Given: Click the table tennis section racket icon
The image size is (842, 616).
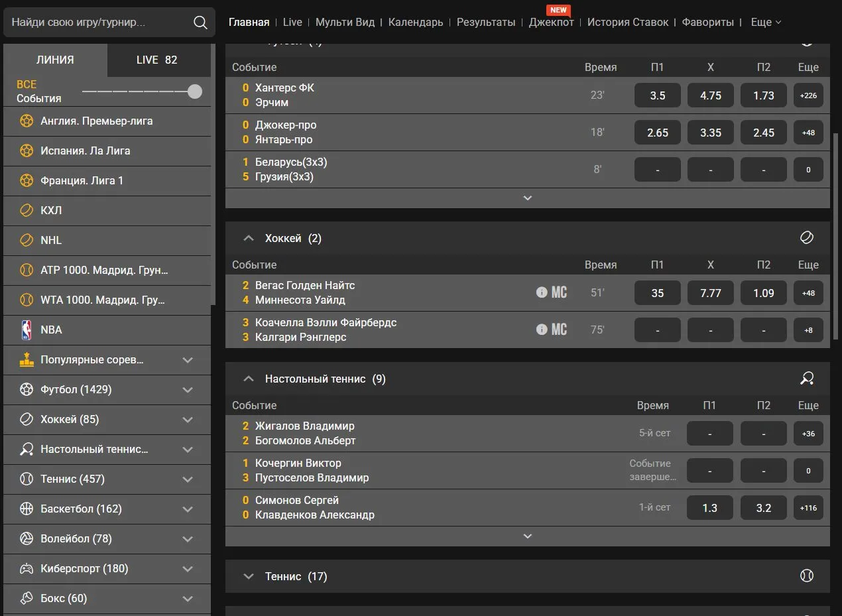Looking at the screenshot, I should coord(807,379).
